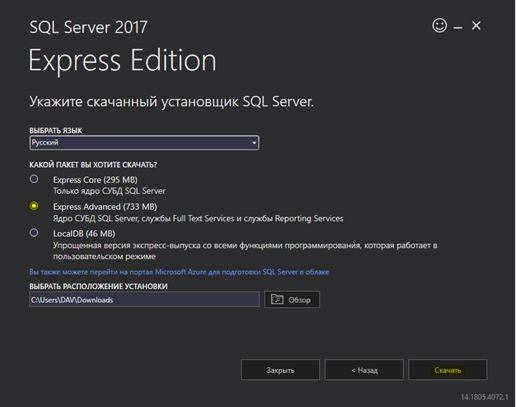The width and height of the screenshot is (516, 407).
Task: Click the LocalDB (46 MB) label
Action: coord(84,233)
